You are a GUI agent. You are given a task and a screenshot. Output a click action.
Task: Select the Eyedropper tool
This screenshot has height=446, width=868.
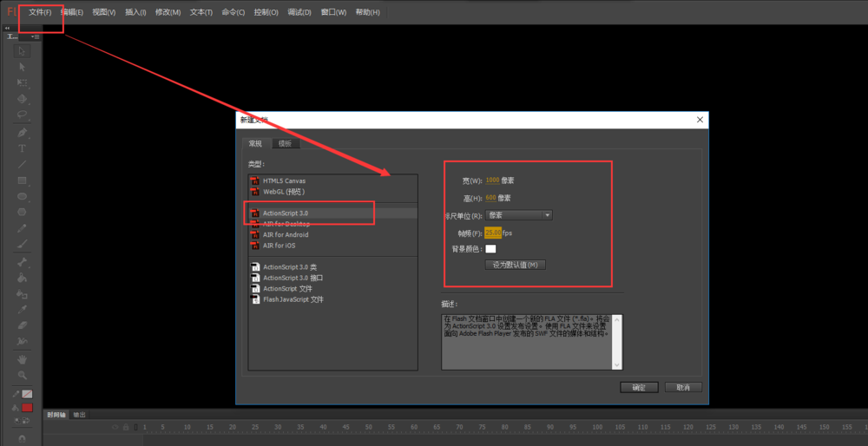pos(23,309)
